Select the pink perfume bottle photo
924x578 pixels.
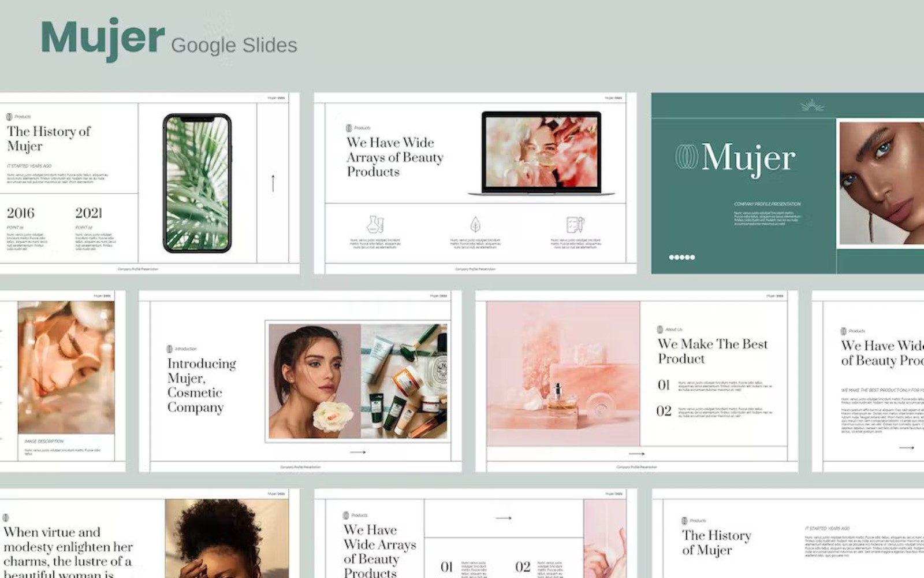563,374
